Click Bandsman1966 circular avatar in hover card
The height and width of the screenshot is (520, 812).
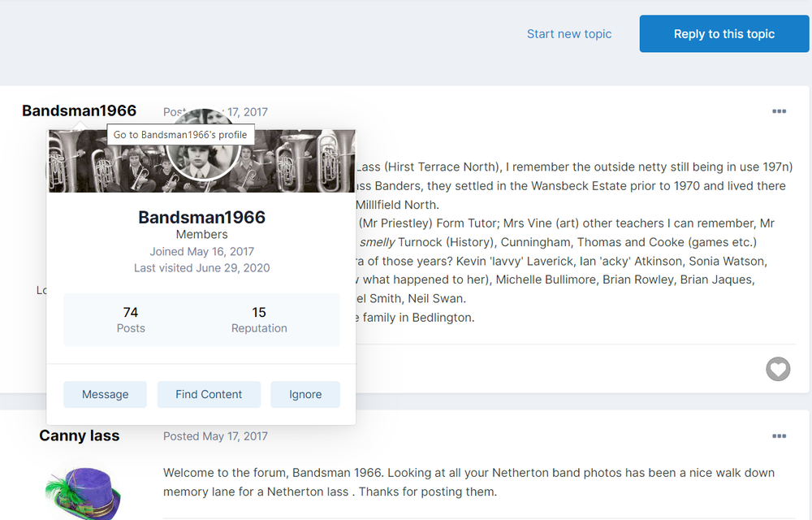tap(203, 161)
